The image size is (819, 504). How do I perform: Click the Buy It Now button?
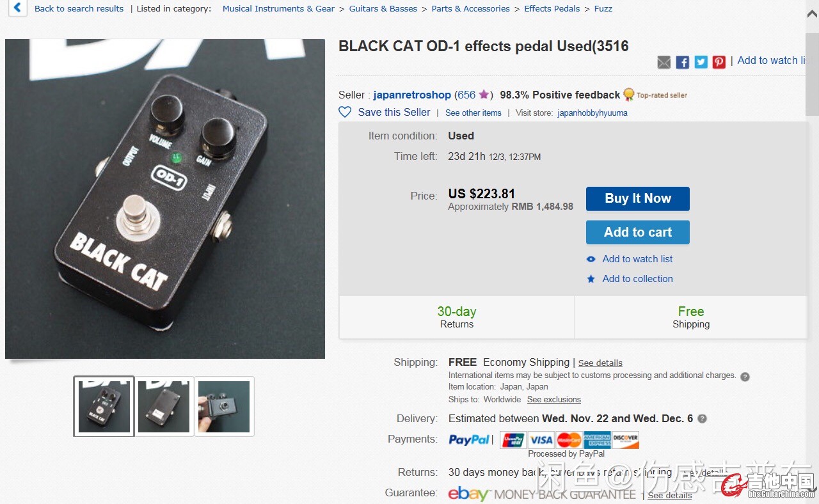[x=638, y=198]
